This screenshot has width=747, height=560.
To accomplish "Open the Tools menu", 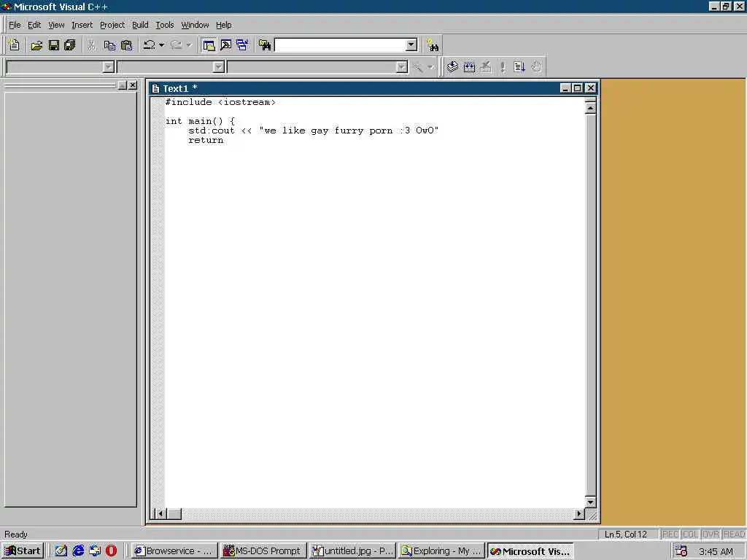I will pyautogui.click(x=165, y=25).
